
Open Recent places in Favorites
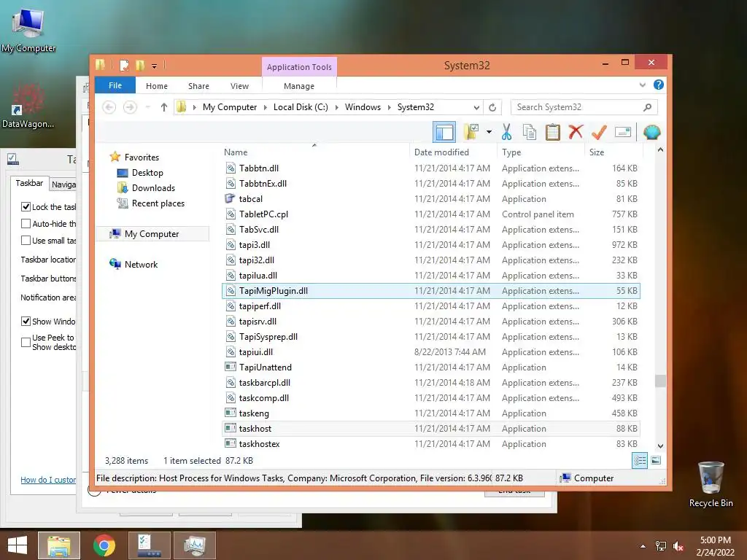pyautogui.click(x=150, y=203)
